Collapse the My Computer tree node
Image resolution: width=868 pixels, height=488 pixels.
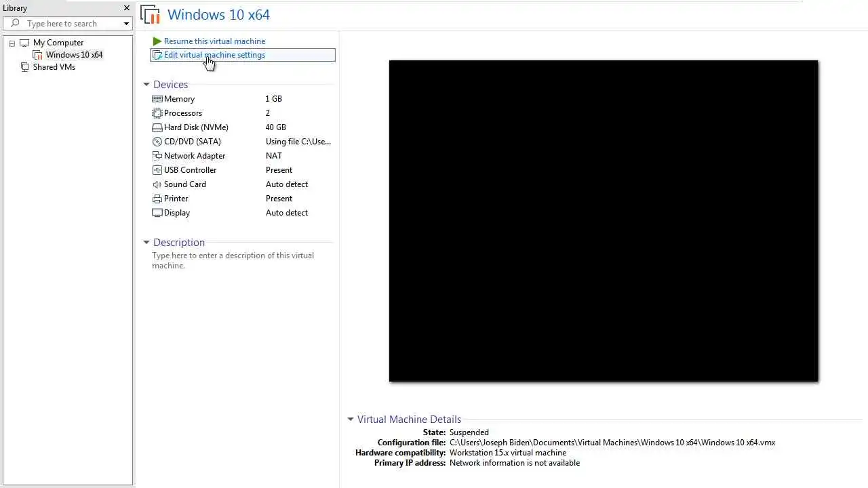point(12,43)
